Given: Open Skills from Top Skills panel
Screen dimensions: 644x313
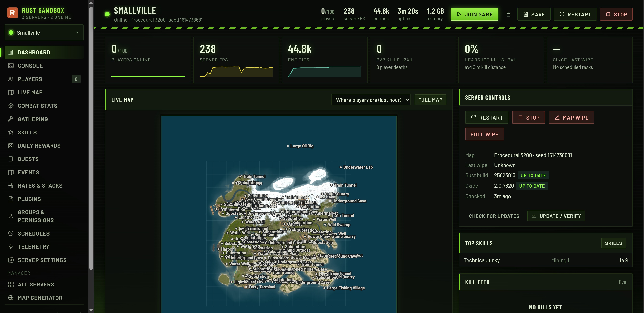Looking at the screenshot, I should (x=614, y=243).
